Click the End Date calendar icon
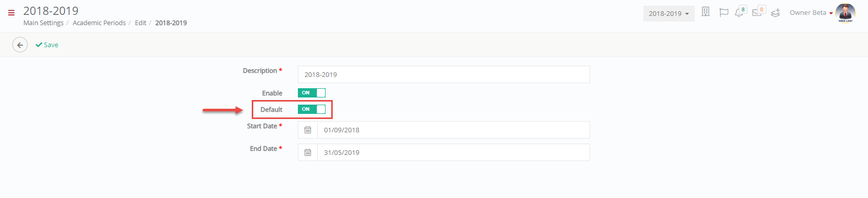The height and width of the screenshot is (198, 868). (308, 152)
